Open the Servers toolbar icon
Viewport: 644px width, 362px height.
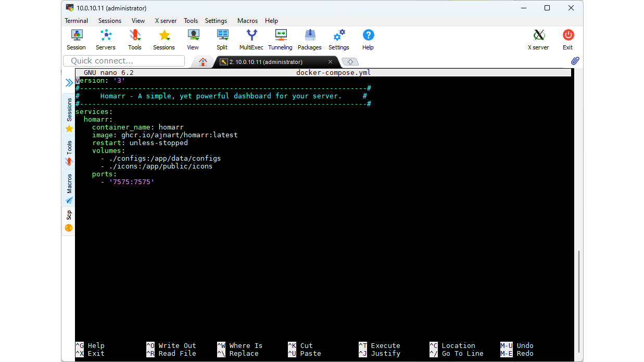pos(105,39)
